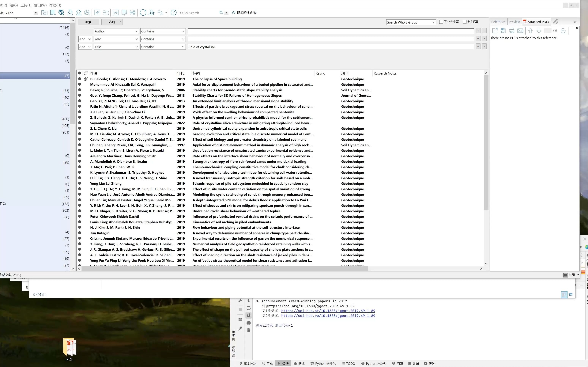Enable the 全字匹配 checkbox
Viewport: 588px width, 367px height.
(464, 22)
